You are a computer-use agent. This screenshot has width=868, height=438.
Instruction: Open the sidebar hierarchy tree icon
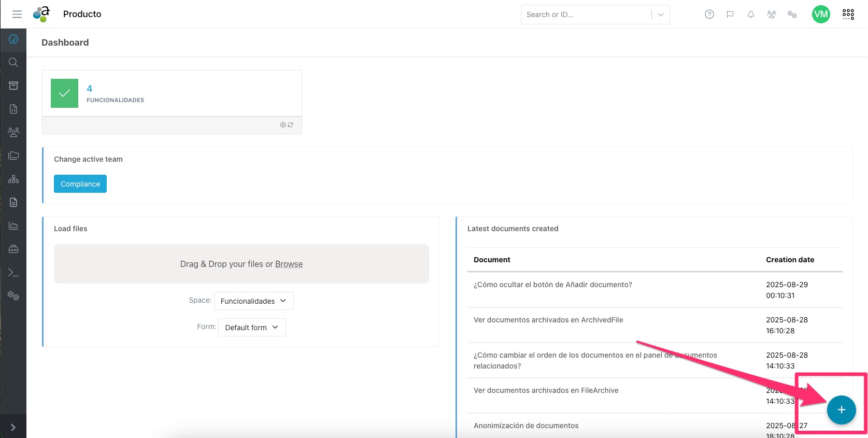click(13, 179)
